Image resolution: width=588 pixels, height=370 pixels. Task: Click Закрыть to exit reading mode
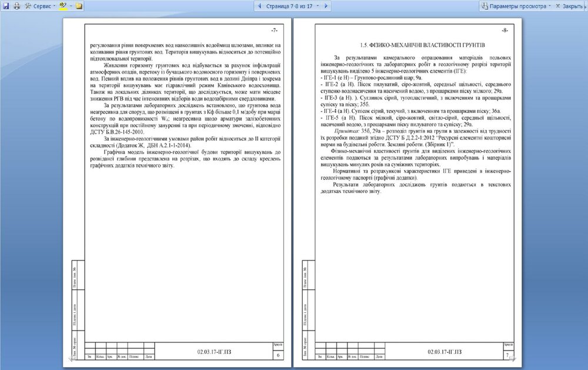(570, 6)
